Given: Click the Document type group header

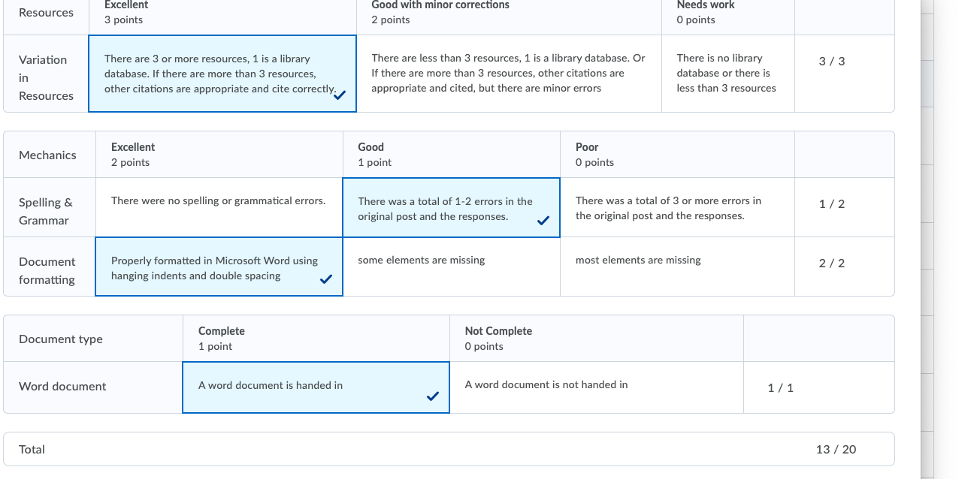Looking at the screenshot, I should [61, 339].
